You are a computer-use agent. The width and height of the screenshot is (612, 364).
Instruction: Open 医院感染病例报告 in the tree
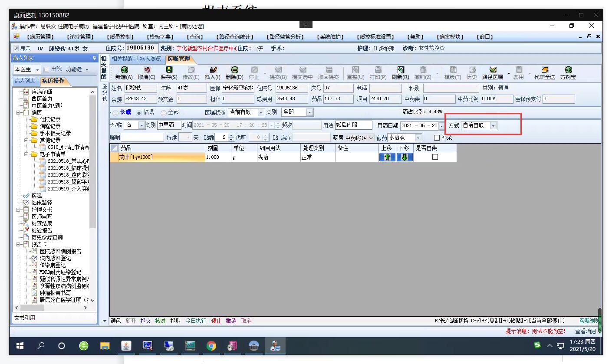60,251
